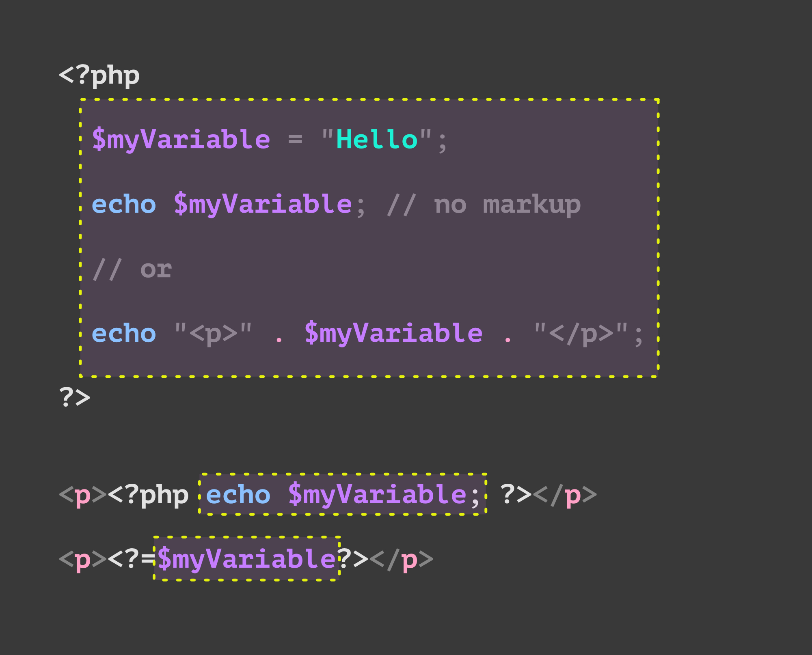The image size is (812, 655).
Task: Click $myVariable between the concatenation dots
Action: [393, 334]
